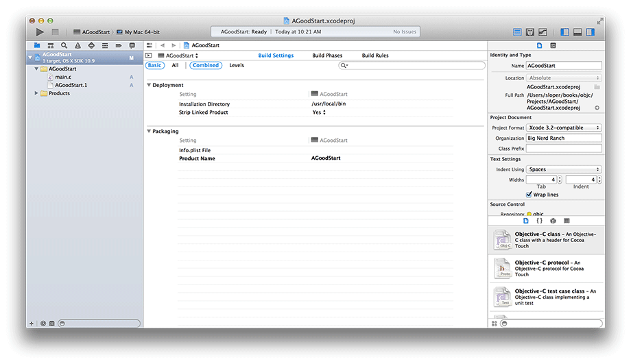Open the Log navigator speech-bubble icon
631x364 pixels.
132,45
